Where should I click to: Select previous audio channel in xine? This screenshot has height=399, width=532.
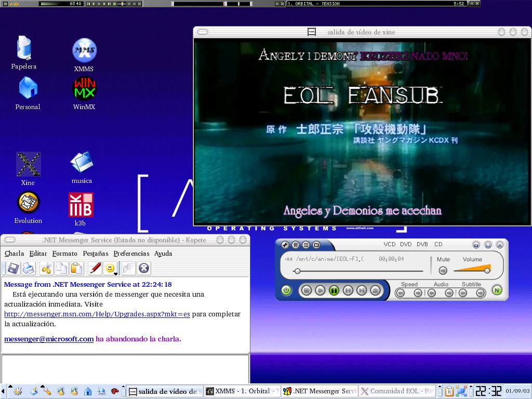[x=432, y=293]
